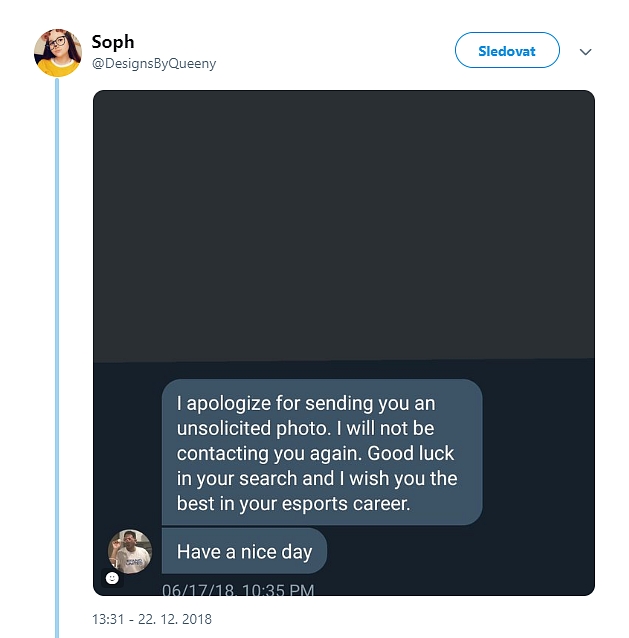This screenshot has width=629, height=638.
Task: Click the apology message bubble
Action: point(322,453)
